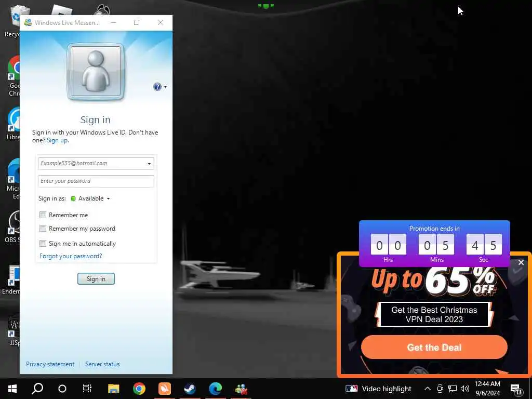Open Cortana from the taskbar
Viewport: 532px width, 399px height.
point(62,389)
